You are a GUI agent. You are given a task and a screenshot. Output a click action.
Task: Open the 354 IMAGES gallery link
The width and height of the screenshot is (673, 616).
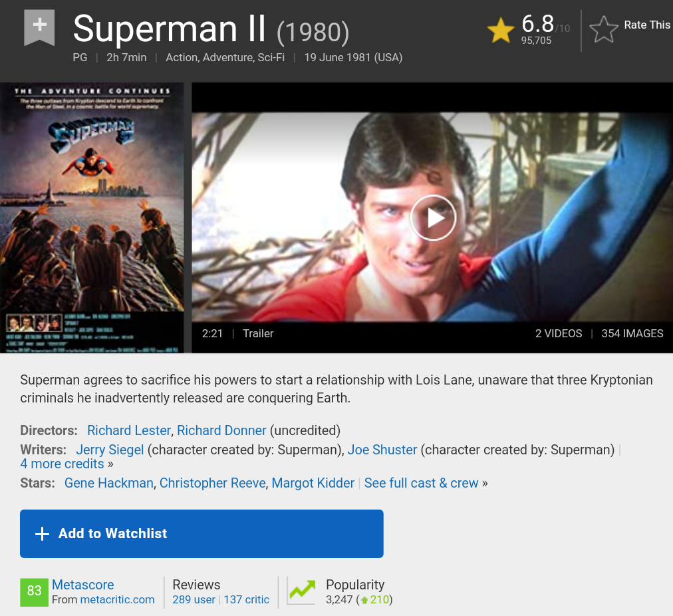[x=632, y=333]
